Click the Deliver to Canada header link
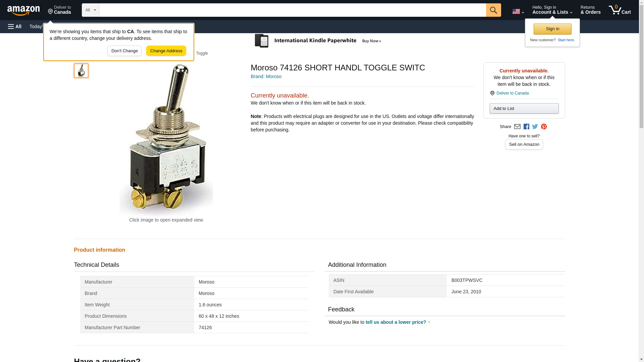 pyautogui.click(x=59, y=10)
